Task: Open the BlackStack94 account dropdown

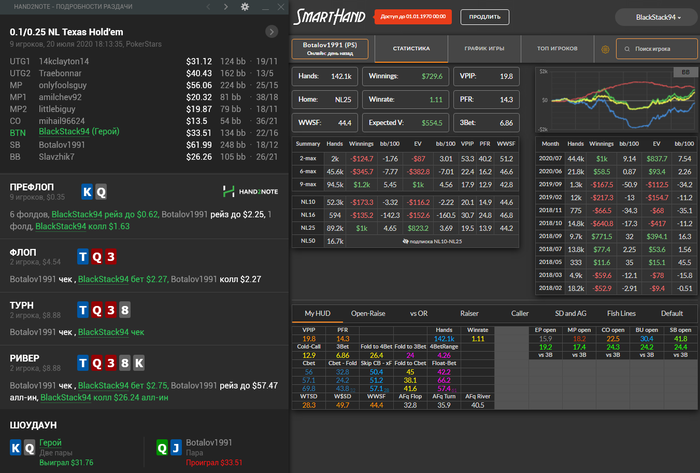Action: (x=658, y=17)
